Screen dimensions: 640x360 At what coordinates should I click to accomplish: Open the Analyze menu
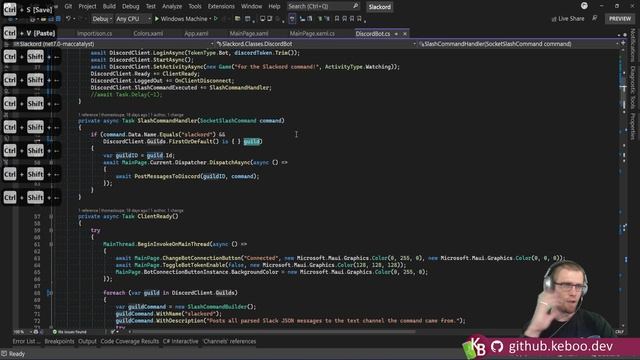pyautogui.click(x=172, y=7)
